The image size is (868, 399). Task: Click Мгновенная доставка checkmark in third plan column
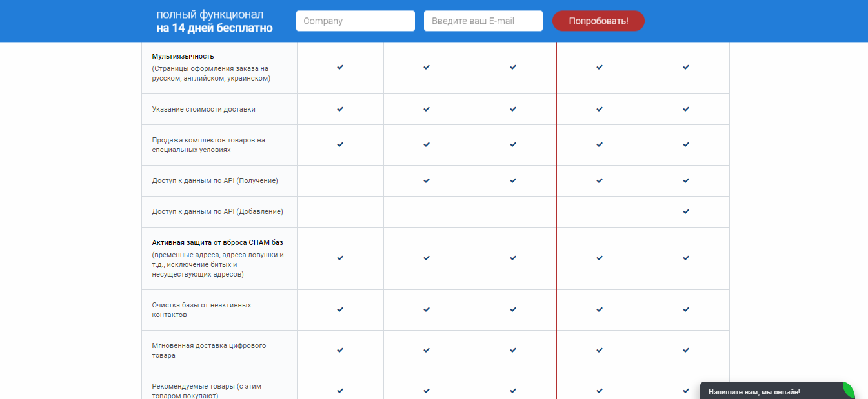click(513, 350)
